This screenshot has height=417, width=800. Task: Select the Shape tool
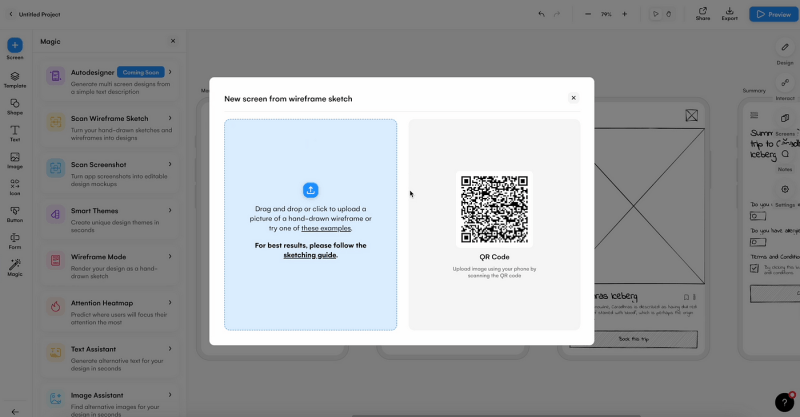pyautogui.click(x=15, y=106)
